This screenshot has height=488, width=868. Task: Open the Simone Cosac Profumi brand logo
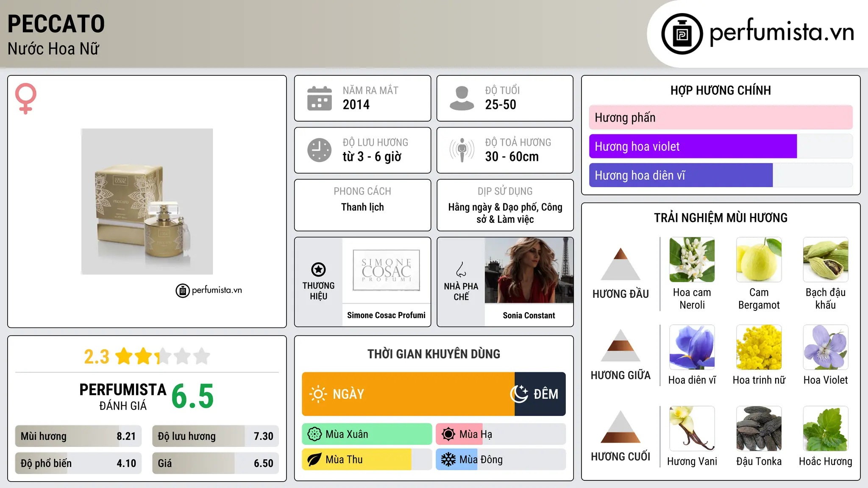tap(387, 270)
